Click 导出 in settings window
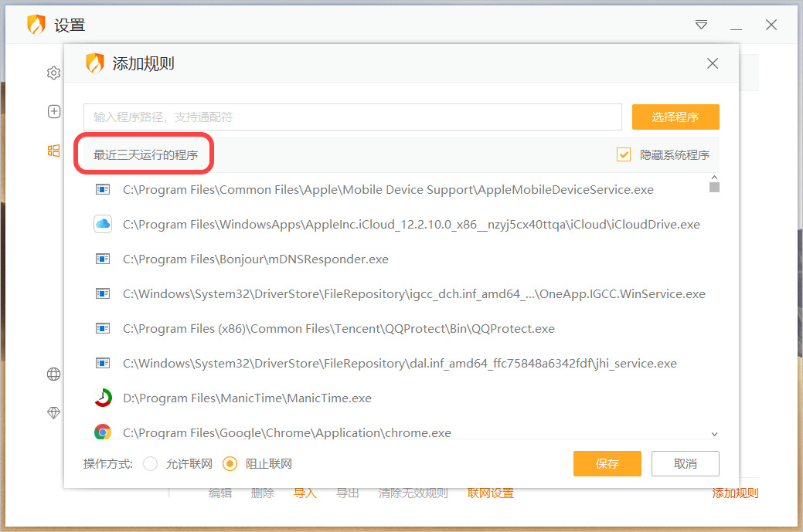The image size is (803, 532). (x=347, y=493)
